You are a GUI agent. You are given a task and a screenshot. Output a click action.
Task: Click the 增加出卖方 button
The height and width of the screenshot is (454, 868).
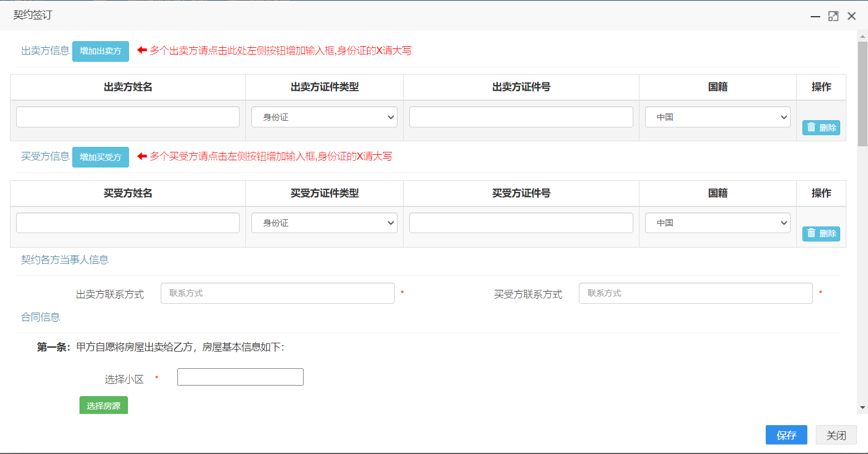[x=101, y=51]
